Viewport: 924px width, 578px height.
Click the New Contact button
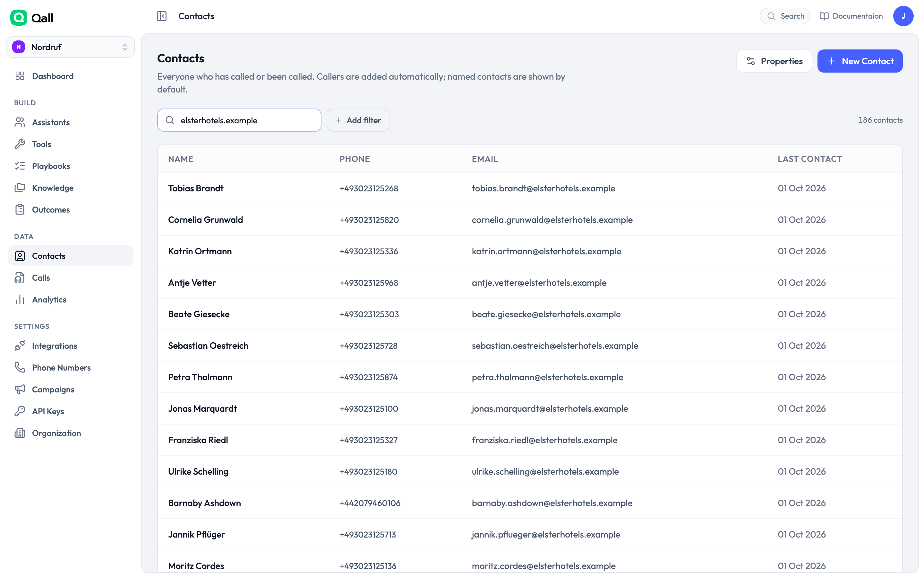[x=860, y=61]
